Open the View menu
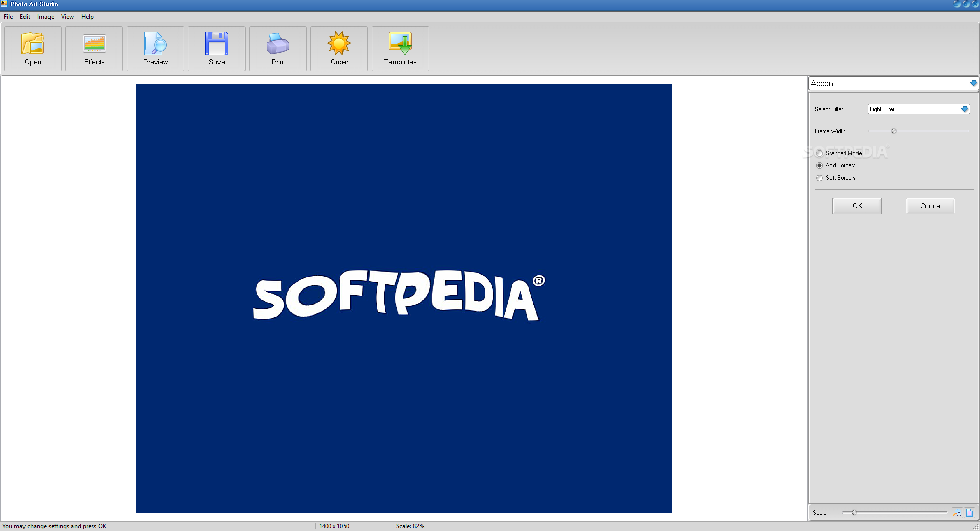The width and height of the screenshot is (980, 531). (67, 17)
